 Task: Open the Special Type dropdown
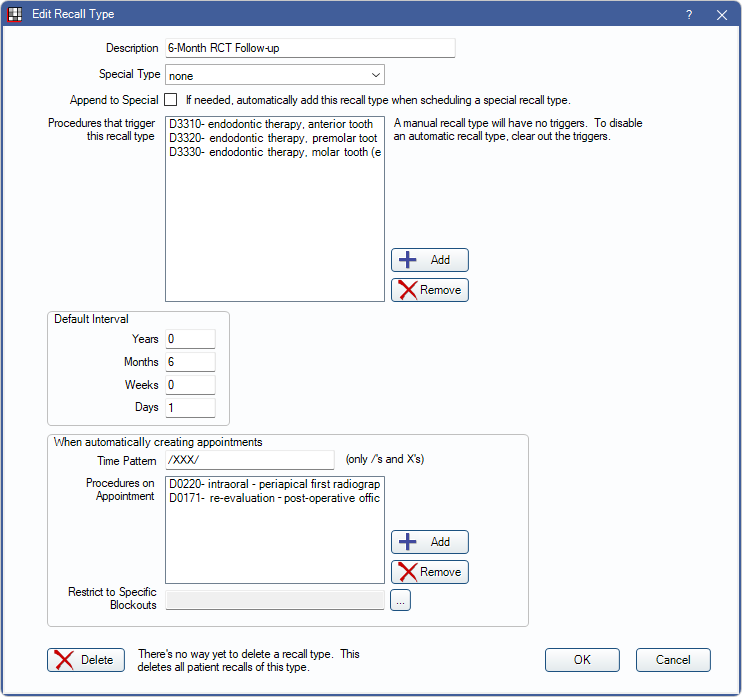pyautogui.click(x=275, y=75)
